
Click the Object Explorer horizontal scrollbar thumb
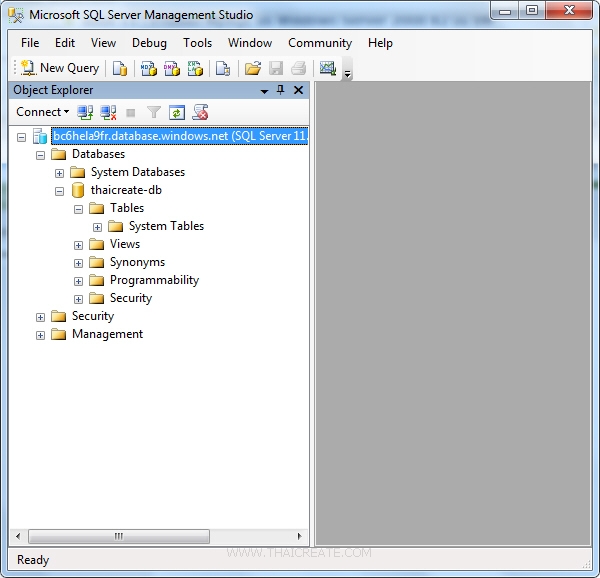tap(119, 536)
